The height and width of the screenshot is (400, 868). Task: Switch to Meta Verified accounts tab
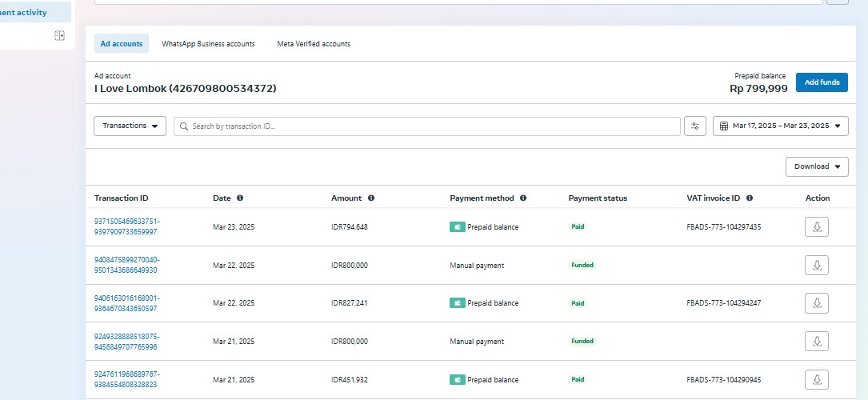[x=314, y=44]
